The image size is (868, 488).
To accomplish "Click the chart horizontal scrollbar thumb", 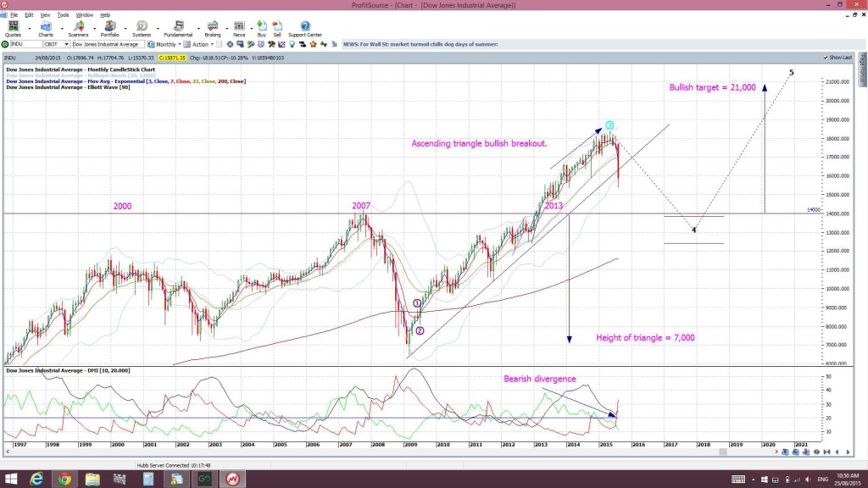I will [x=723, y=452].
